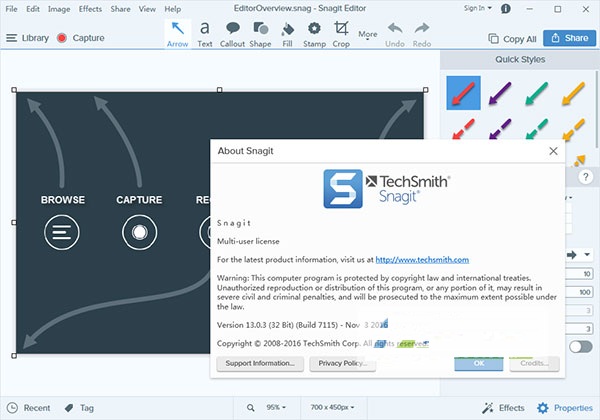
Task: Toggle the switch in properties panel
Action: (580, 347)
